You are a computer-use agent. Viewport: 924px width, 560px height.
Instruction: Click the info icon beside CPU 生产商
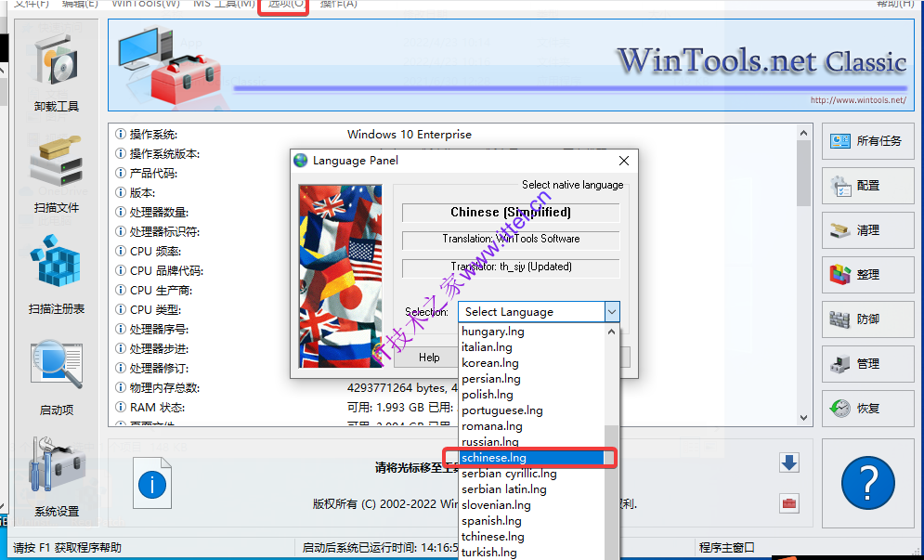tap(121, 290)
